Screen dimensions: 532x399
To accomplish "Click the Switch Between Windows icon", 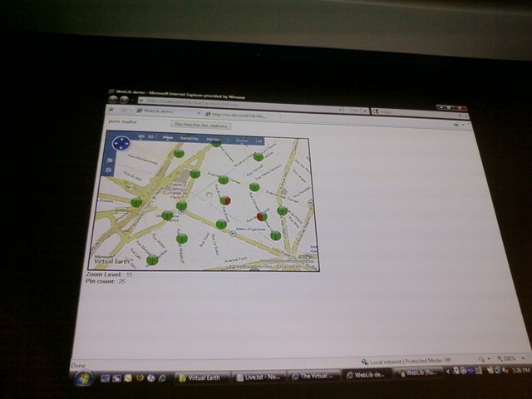I will 116,378.
